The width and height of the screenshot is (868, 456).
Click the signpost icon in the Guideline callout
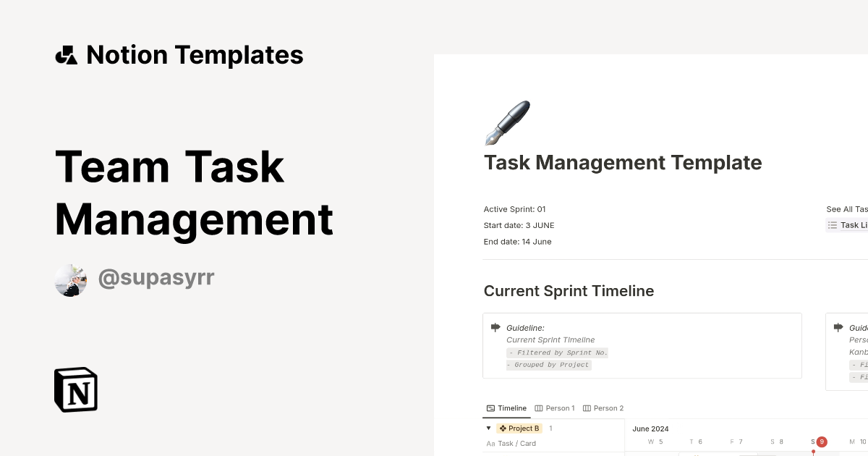coord(495,327)
